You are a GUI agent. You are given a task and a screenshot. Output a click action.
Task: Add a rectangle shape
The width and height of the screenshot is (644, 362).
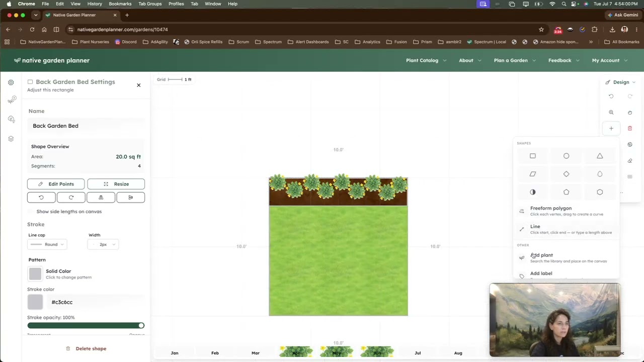pos(533,156)
